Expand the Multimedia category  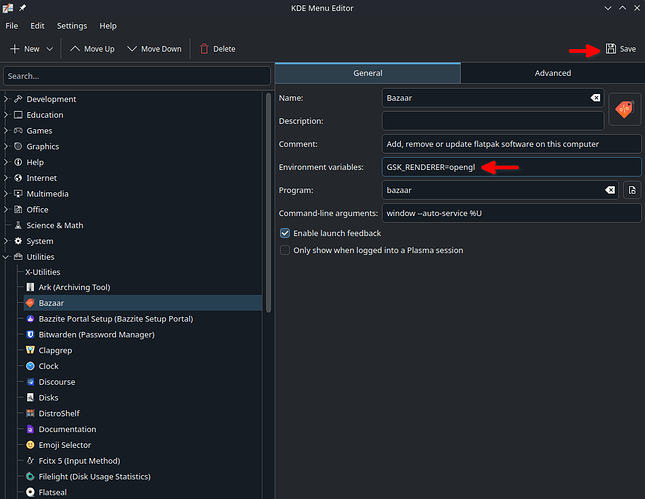6,194
